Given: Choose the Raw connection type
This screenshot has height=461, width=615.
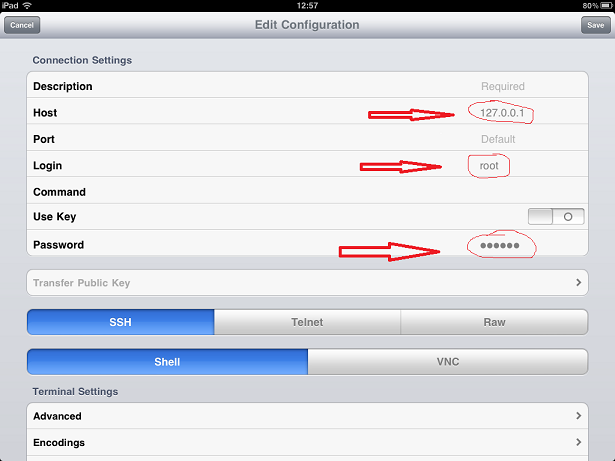Looking at the screenshot, I should (494, 323).
